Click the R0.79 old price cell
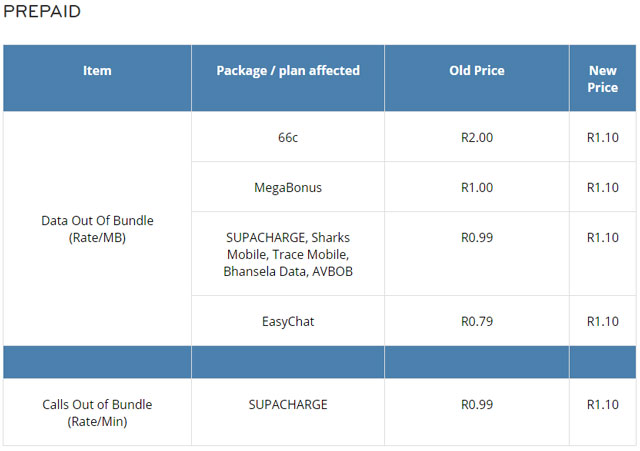The width and height of the screenshot is (640, 451). click(477, 321)
